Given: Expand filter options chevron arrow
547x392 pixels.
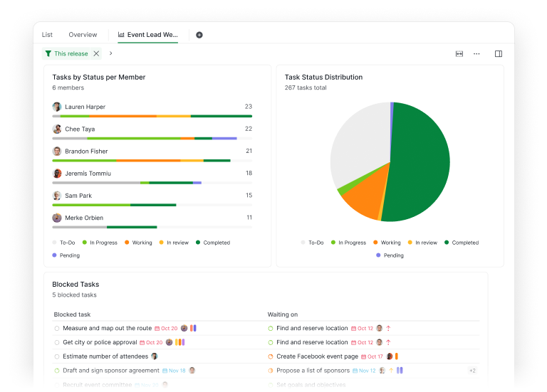Looking at the screenshot, I should click(110, 53).
